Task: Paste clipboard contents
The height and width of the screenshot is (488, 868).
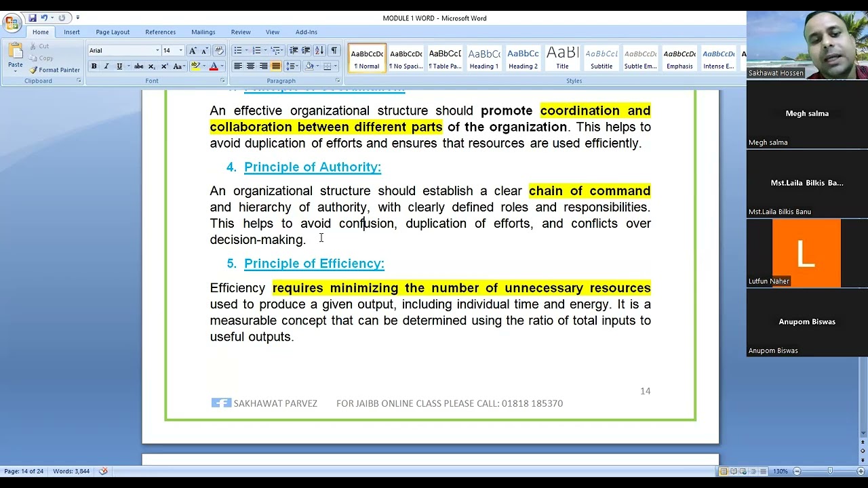Action: coord(15,57)
